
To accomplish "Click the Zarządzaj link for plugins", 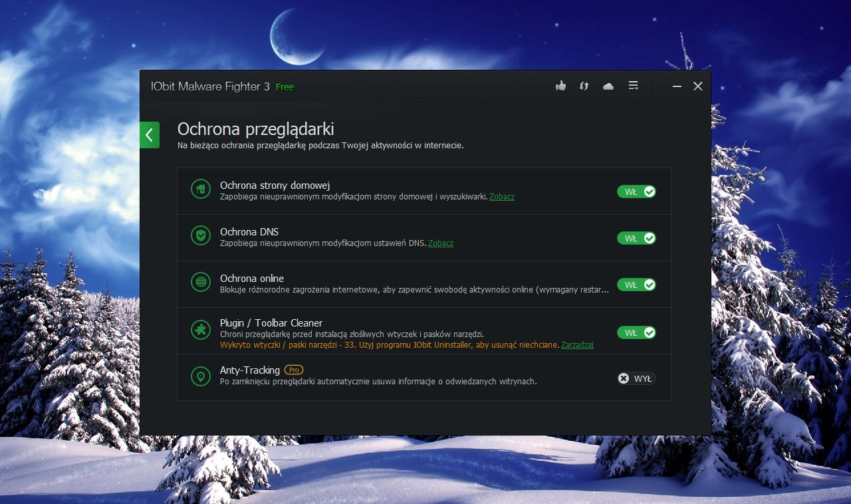I will click(577, 345).
